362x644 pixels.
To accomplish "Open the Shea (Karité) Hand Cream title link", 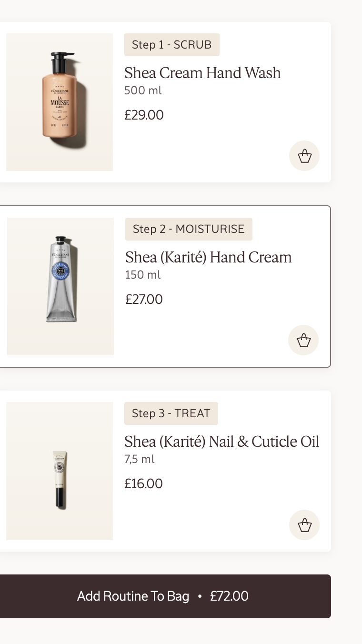I will coord(208,257).
